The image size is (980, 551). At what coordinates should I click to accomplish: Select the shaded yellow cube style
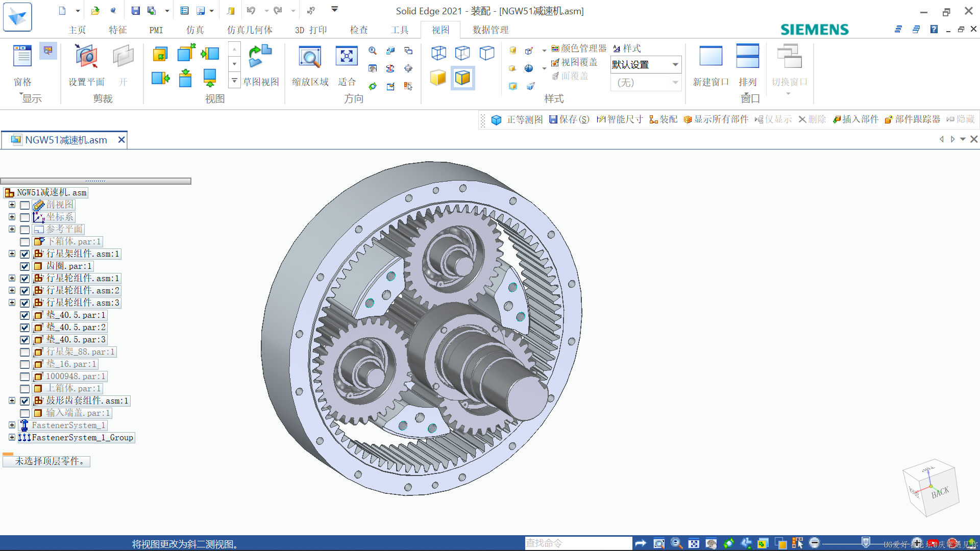tap(438, 78)
